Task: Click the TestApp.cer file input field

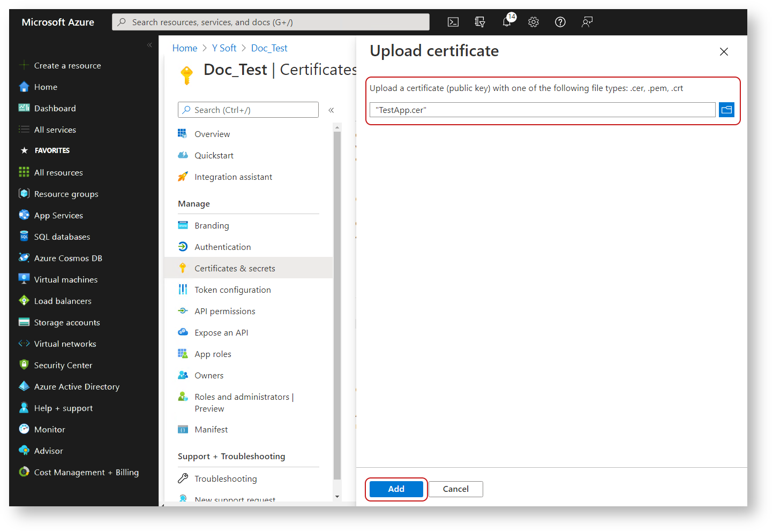Action: point(542,110)
